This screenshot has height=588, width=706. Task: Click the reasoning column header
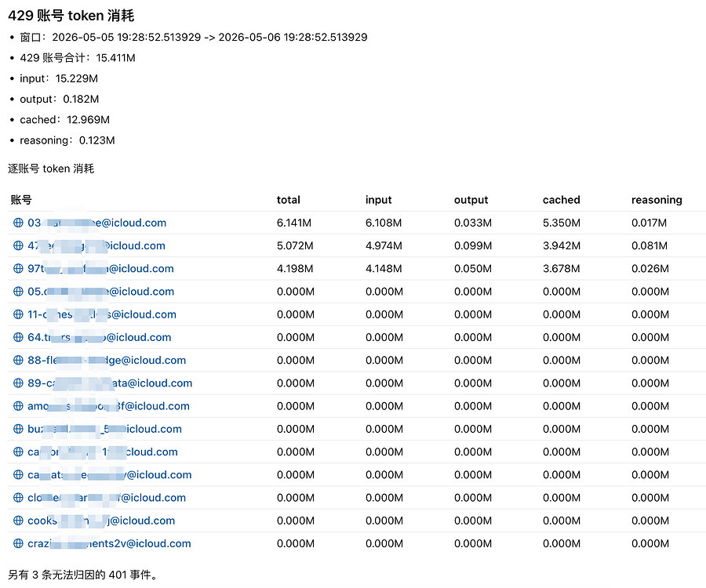coord(657,200)
